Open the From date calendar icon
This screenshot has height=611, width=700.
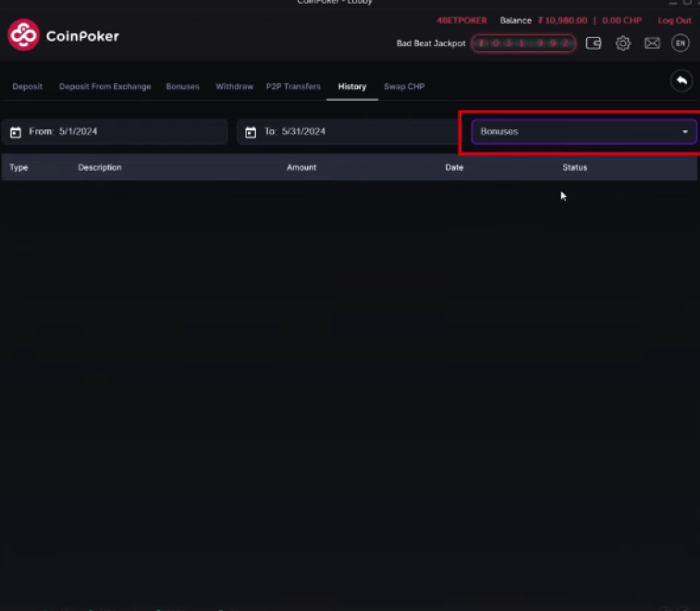[x=16, y=132]
